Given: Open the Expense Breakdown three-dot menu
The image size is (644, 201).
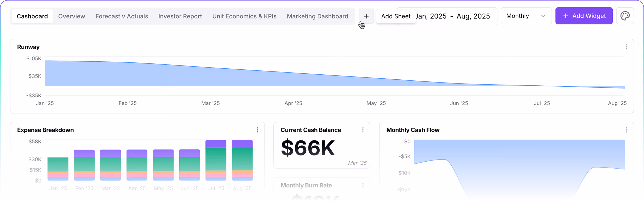Looking at the screenshot, I should click(257, 130).
